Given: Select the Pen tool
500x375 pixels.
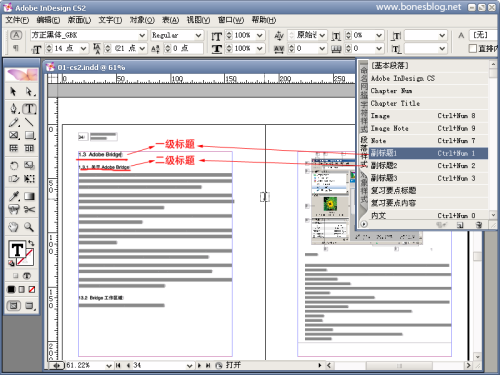Looking at the screenshot, I should point(14,109).
